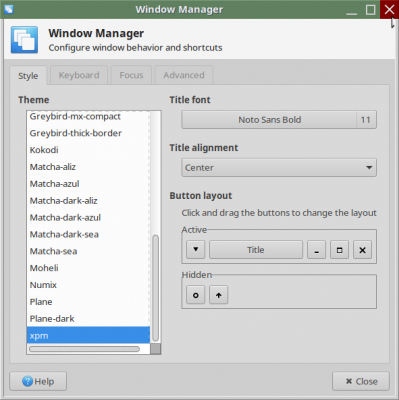Viewport: 399px width, 400px height.
Task: Click the Close button at bottom right
Action: [x=361, y=381]
